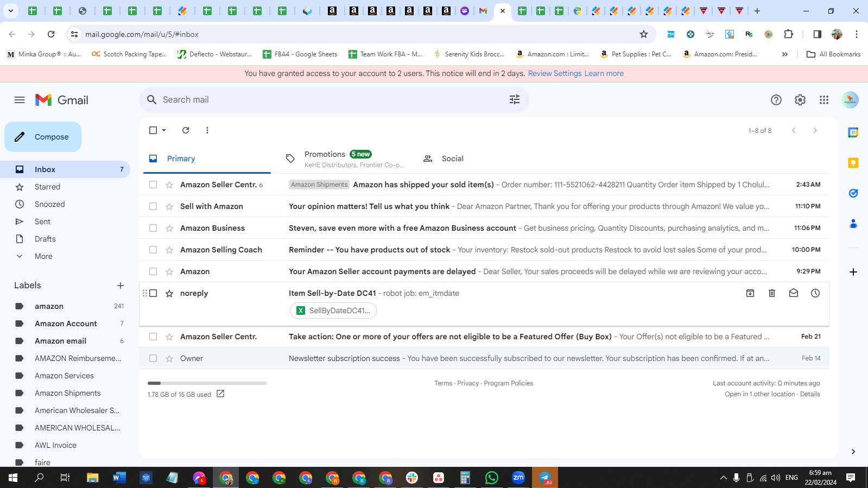Screen dimensions: 868x488
Task: Compose a new email
Action: pyautogui.click(x=43, y=137)
